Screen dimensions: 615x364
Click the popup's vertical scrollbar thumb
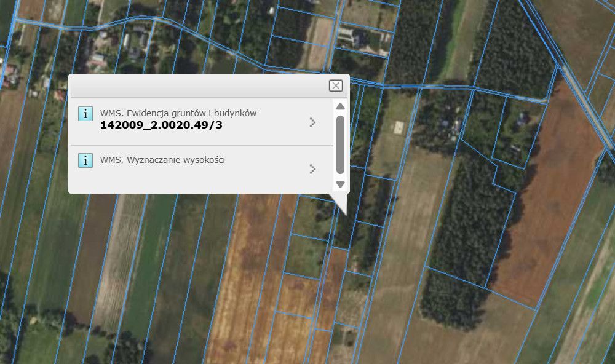[x=340, y=144]
